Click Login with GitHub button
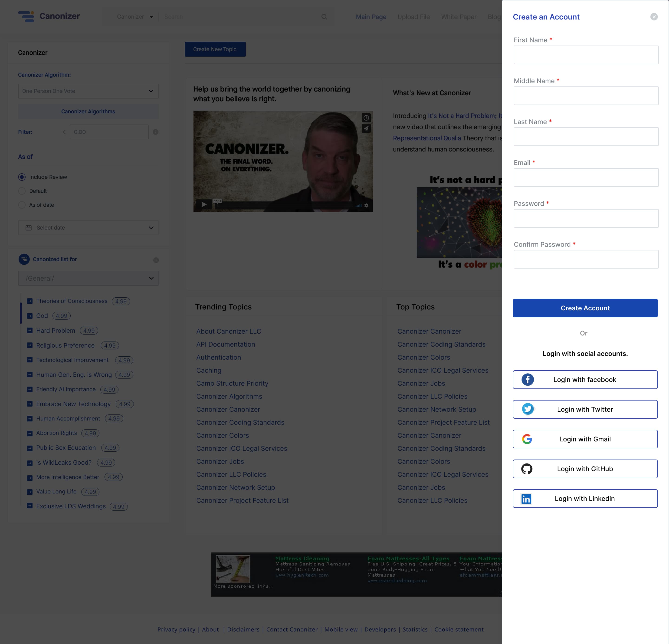This screenshot has width=669, height=644. 585,469
